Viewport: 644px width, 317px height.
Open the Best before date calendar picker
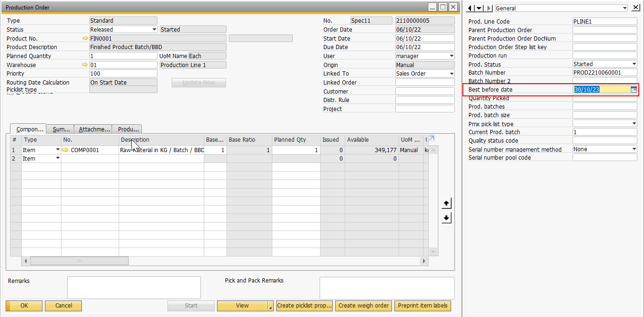click(634, 89)
